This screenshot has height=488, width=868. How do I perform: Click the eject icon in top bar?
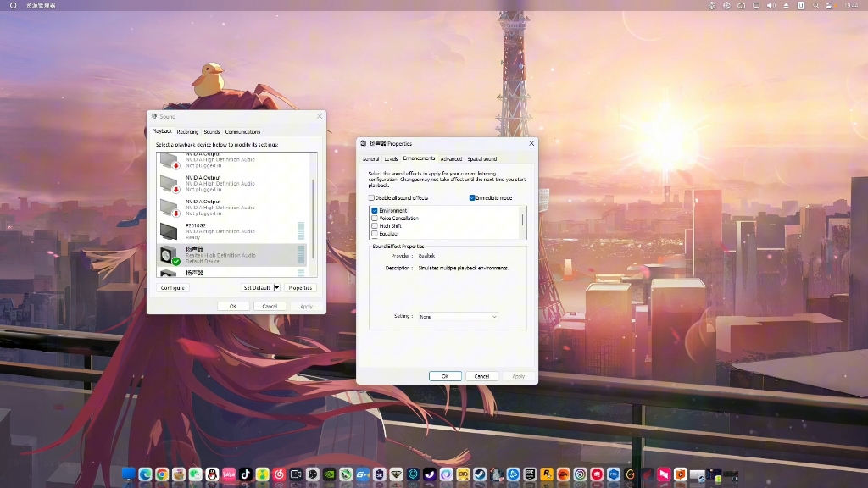pyautogui.click(x=786, y=6)
